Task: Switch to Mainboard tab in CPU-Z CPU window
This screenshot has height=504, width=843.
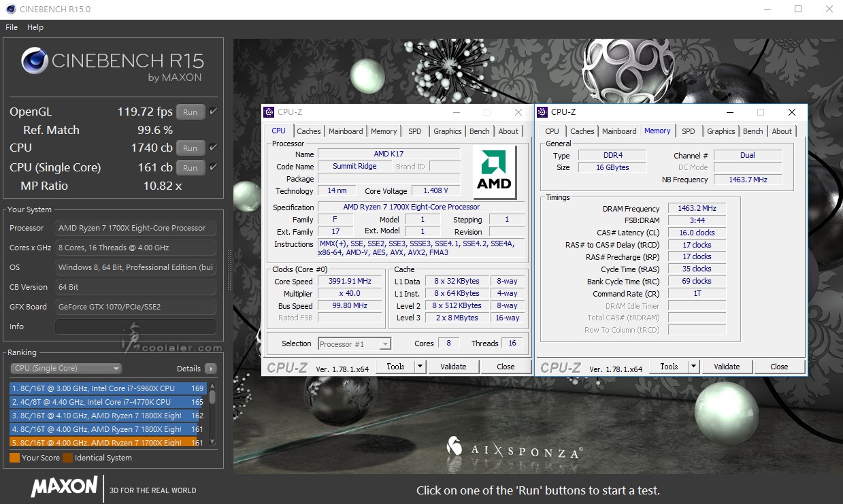Action: [346, 131]
